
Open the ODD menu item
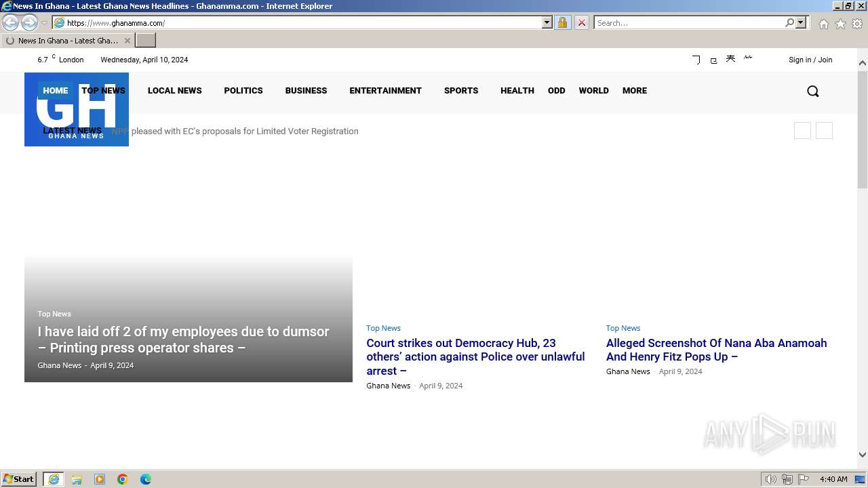click(557, 91)
